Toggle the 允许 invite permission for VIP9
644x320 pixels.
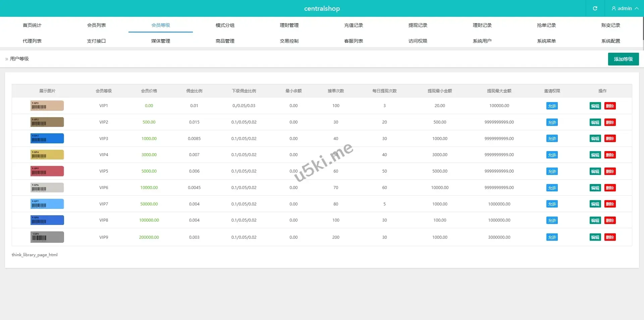552,237
